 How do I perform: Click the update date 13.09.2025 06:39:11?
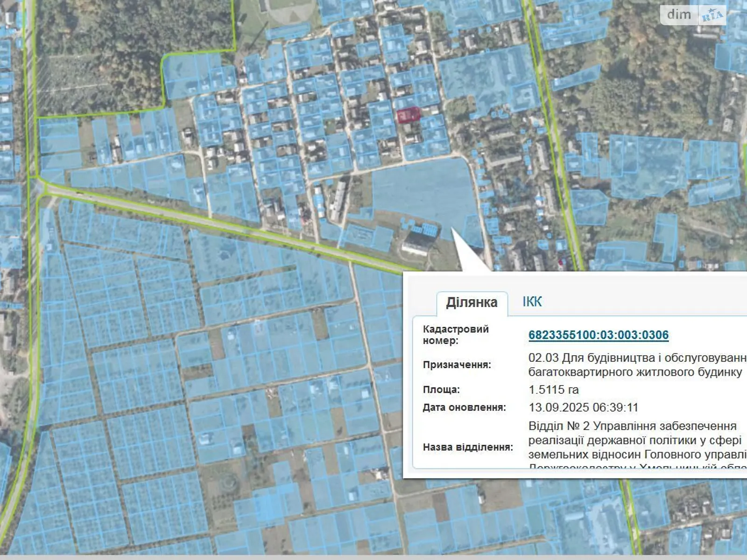point(583,407)
